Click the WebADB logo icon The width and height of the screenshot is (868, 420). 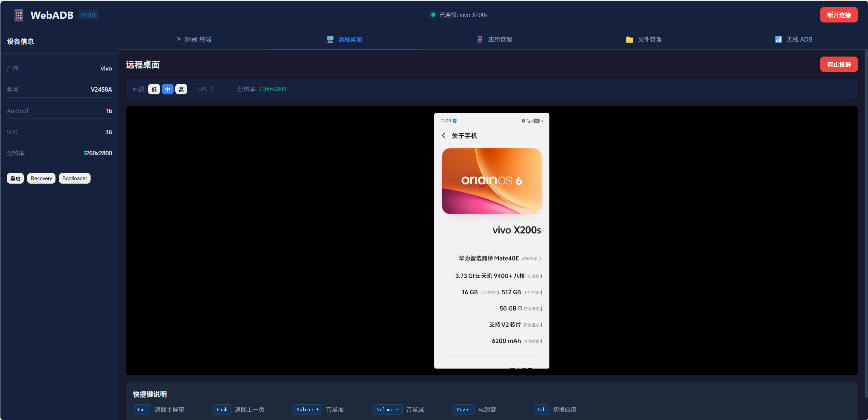pyautogui.click(x=19, y=15)
